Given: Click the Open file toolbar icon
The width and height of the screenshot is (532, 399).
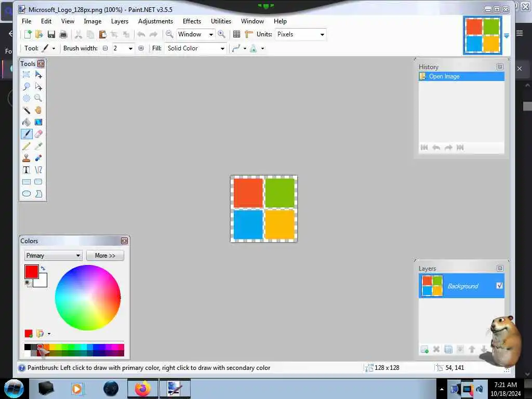Looking at the screenshot, I should pos(39,34).
